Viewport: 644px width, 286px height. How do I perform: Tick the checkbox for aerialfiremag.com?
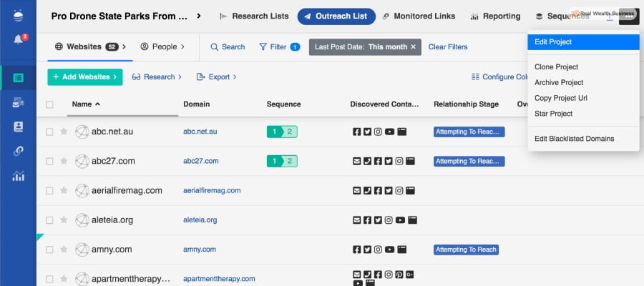pos(49,191)
